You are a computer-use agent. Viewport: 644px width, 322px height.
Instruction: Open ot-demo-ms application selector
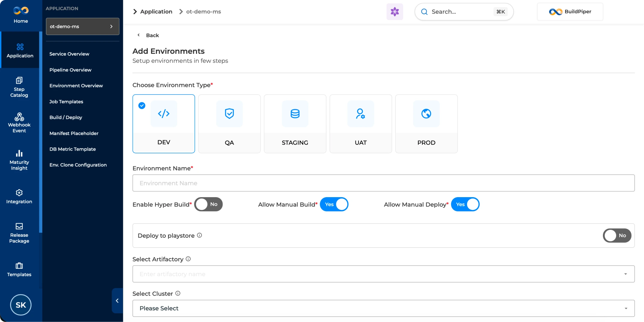coord(82,26)
